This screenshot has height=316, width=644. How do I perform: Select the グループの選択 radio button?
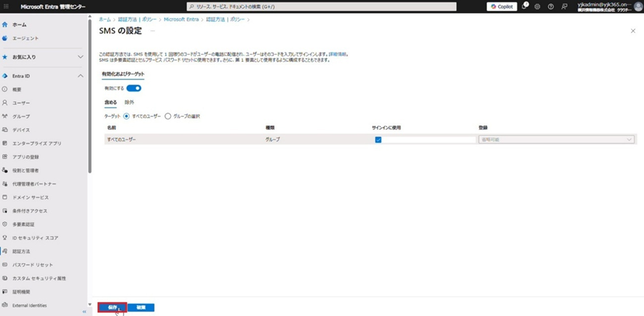[168, 116]
